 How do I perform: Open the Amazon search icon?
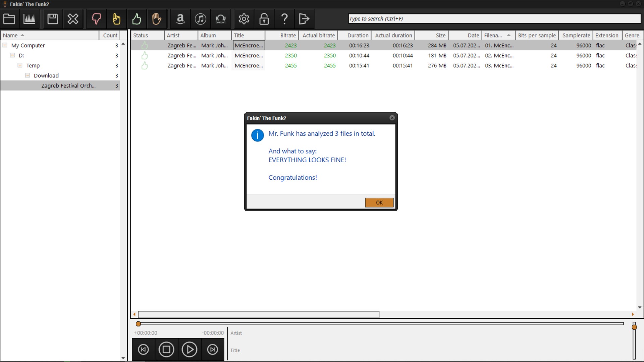point(180,19)
